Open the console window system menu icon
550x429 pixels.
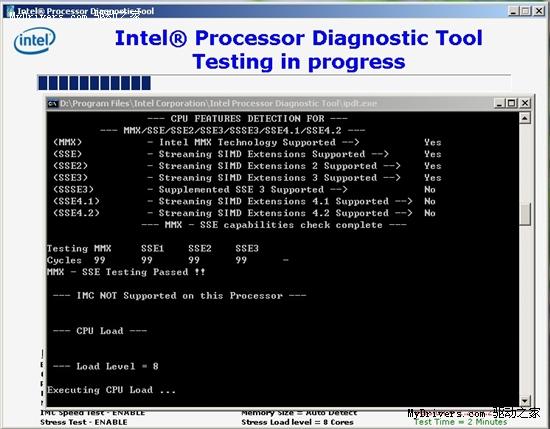(53, 103)
